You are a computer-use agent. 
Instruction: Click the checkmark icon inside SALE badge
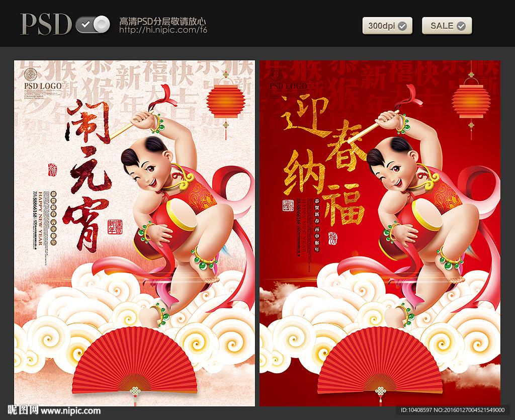pos(461,26)
